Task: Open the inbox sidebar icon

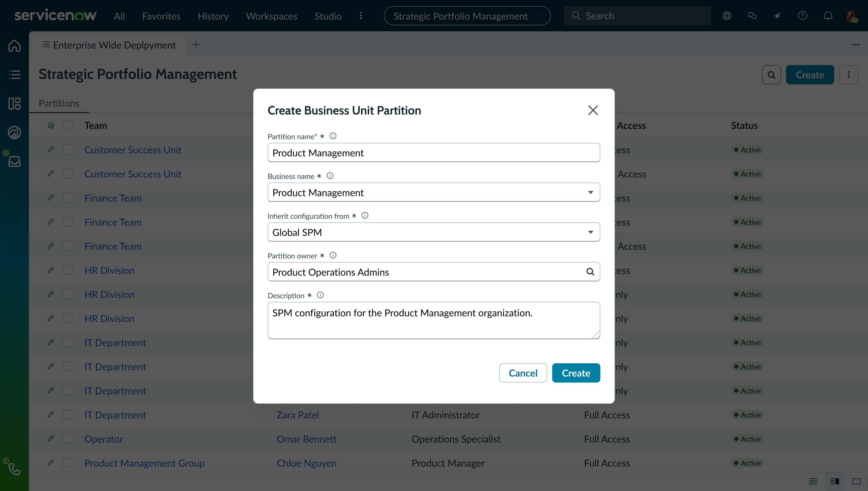Action: 14,161
